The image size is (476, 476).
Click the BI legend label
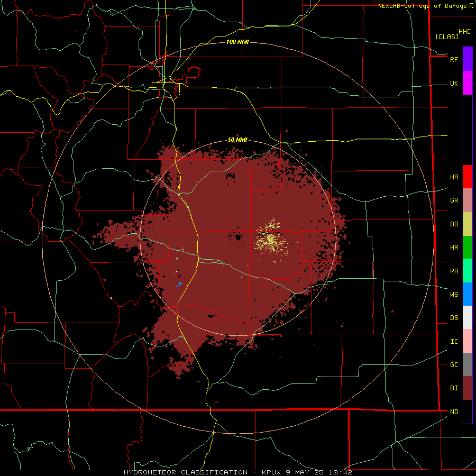tap(454, 388)
